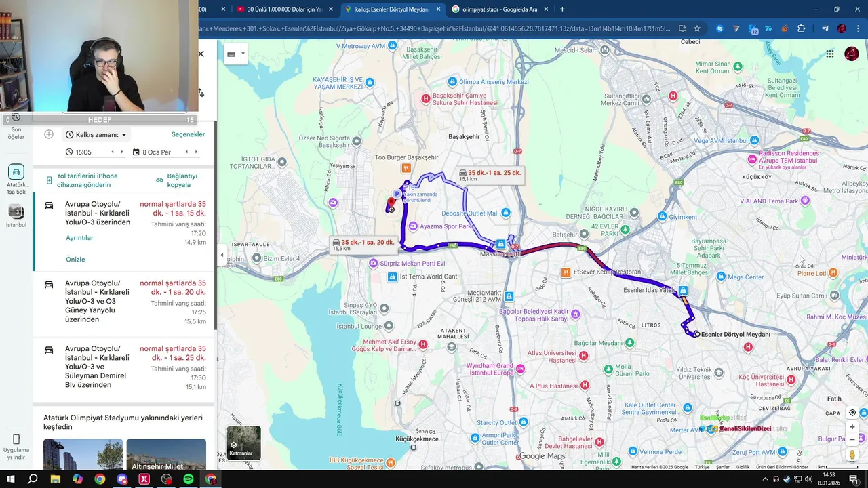Open Chrome three-dot menu

click(x=859, y=28)
